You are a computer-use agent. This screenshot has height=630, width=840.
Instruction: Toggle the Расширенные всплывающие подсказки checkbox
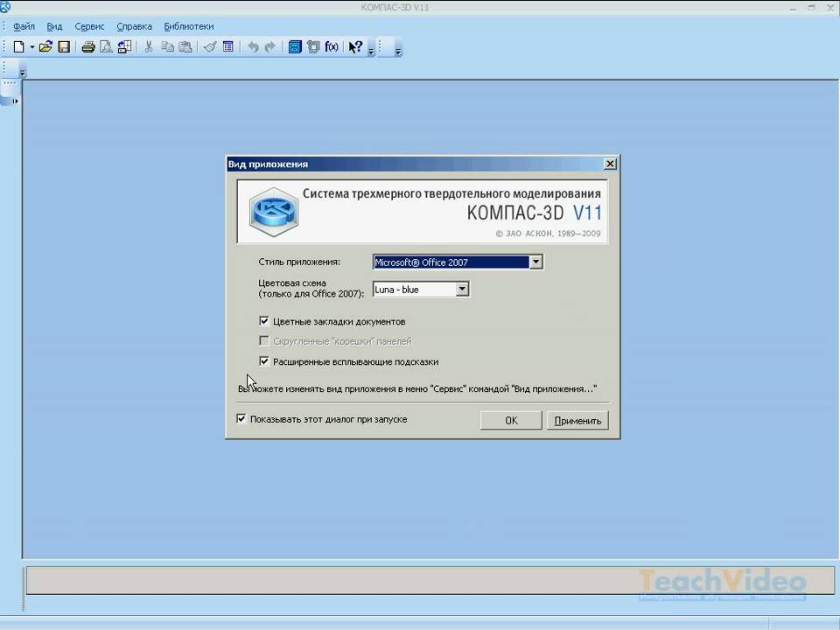coord(264,361)
